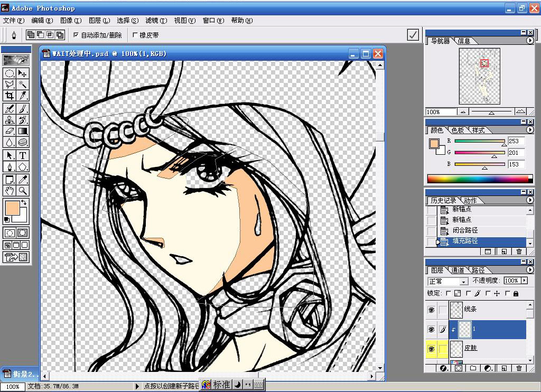The image size is (541, 392).
Task: Choose the Polygonal Lasso tool
Action: 10,84
